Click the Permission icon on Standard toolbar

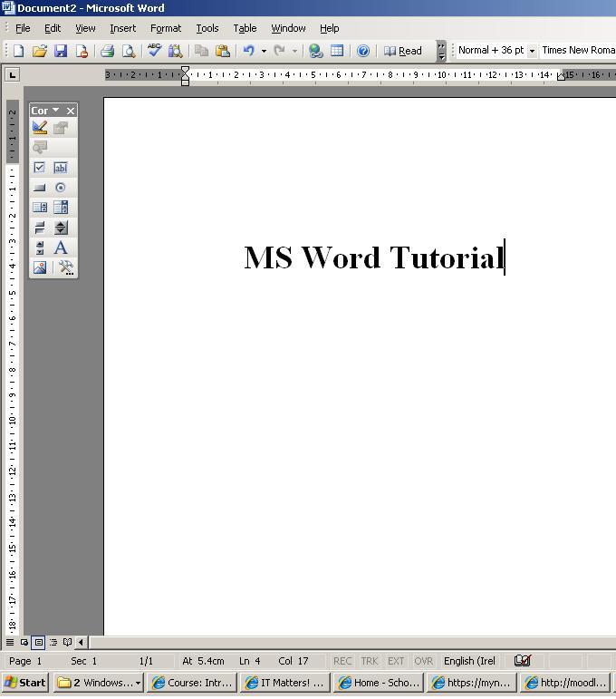[x=82, y=51]
